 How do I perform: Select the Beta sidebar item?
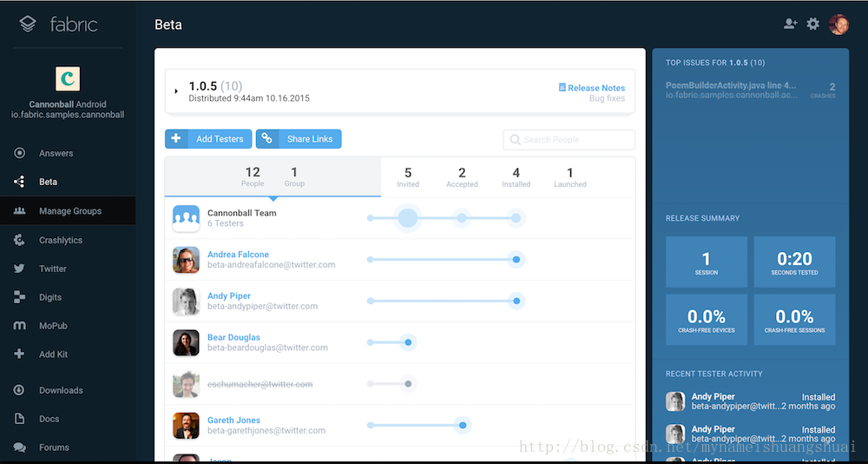coord(48,182)
